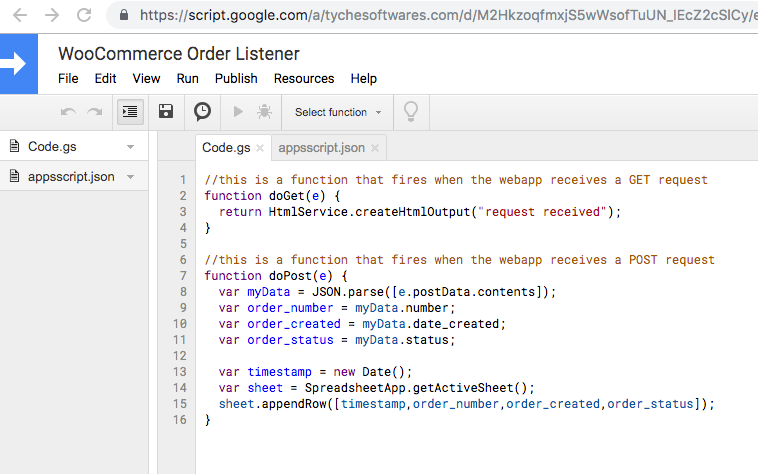The width and height of the screenshot is (758, 474).
Task: Open the Select function dropdown
Action: (x=338, y=112)
